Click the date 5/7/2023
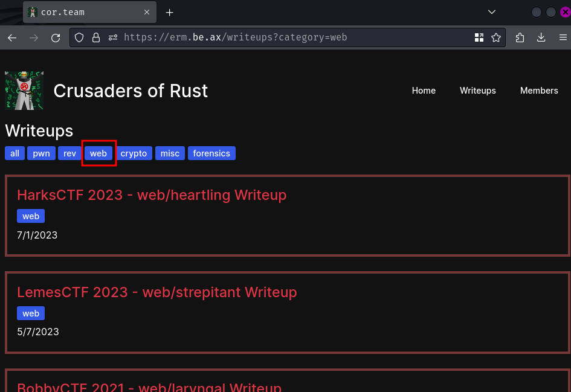The height and width of the screenshot is (392, 571). (x=38, y=332)
